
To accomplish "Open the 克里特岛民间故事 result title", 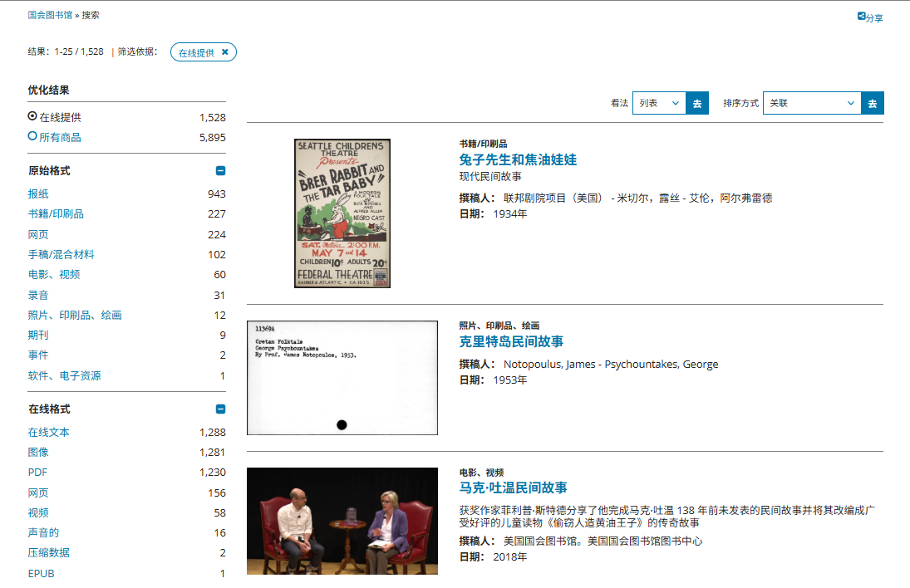I will [x=511, y=342].
